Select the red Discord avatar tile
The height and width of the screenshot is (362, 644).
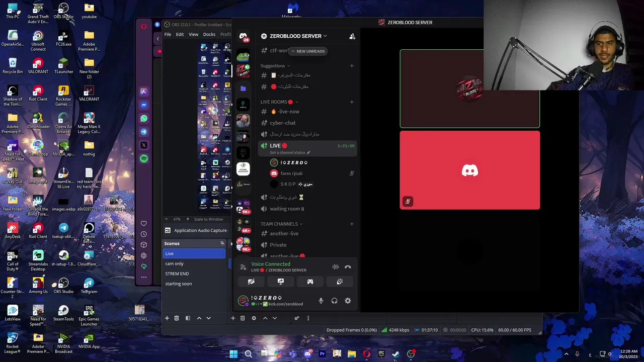coord(469,170)
